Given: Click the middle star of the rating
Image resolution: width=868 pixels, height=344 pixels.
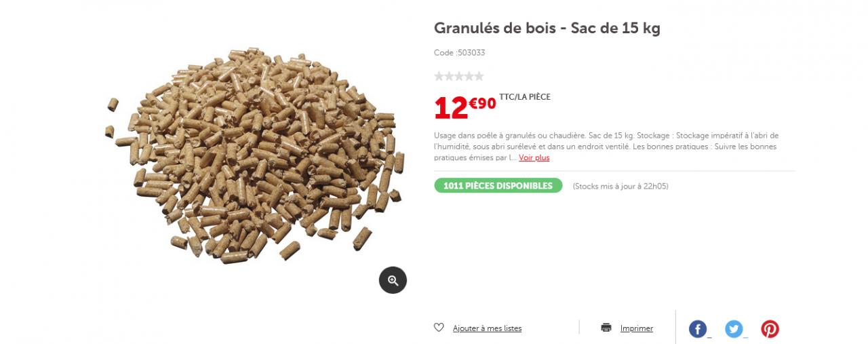Looking at the screenshot, I should point(459,76).
